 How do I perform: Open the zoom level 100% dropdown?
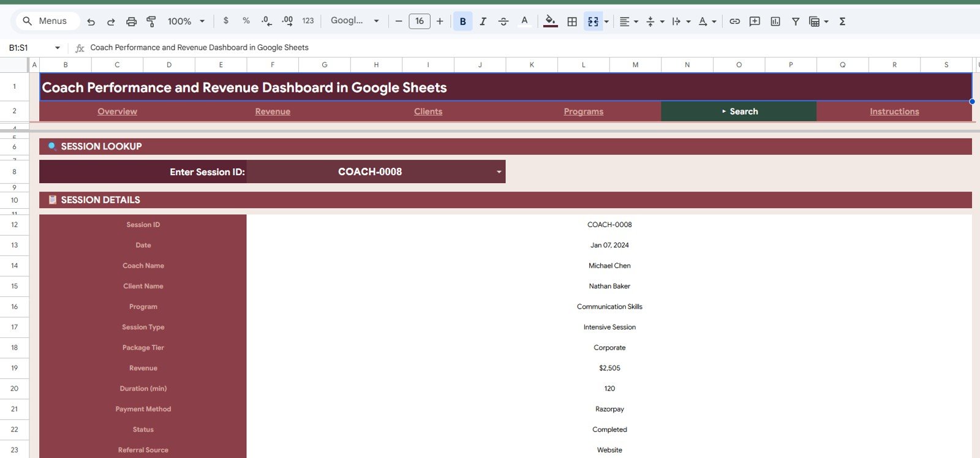[186, 21]
